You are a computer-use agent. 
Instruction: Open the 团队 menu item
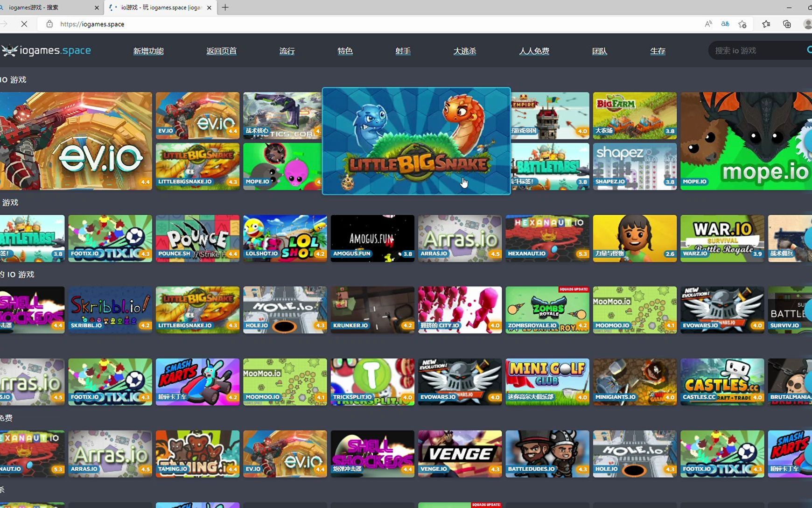click(600, 51)
